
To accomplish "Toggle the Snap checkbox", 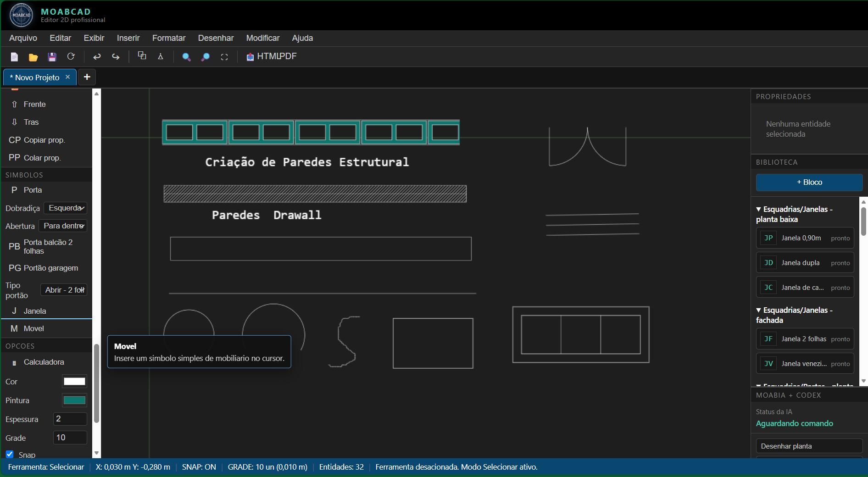I will 10,454.
